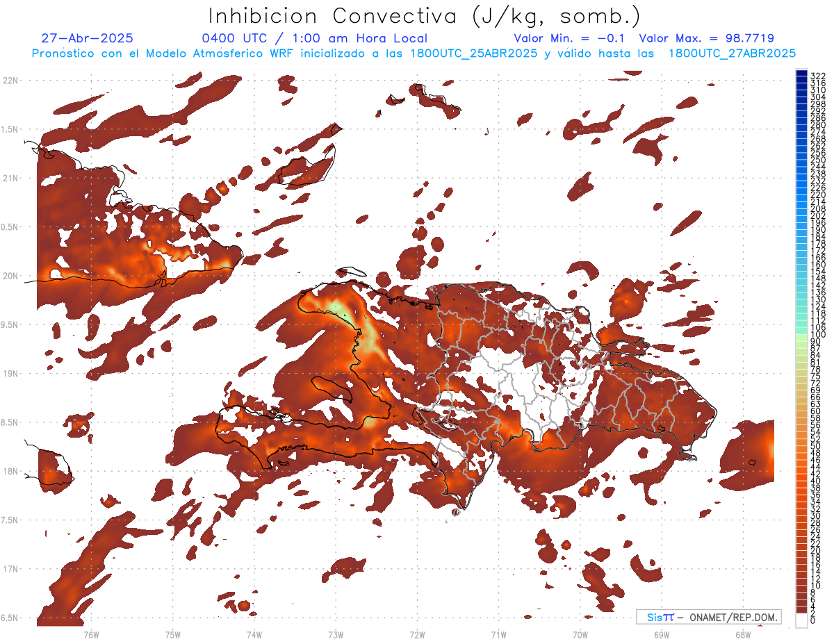Click the 76W longitude label
Viewport: 834px width, 644px height.
[x=91, y=635]
